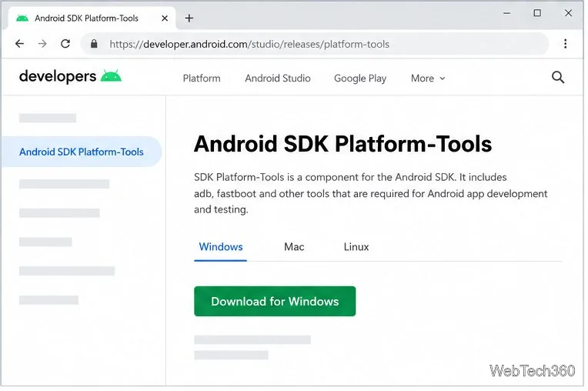Switch to the Mac tab

(294, 246)
